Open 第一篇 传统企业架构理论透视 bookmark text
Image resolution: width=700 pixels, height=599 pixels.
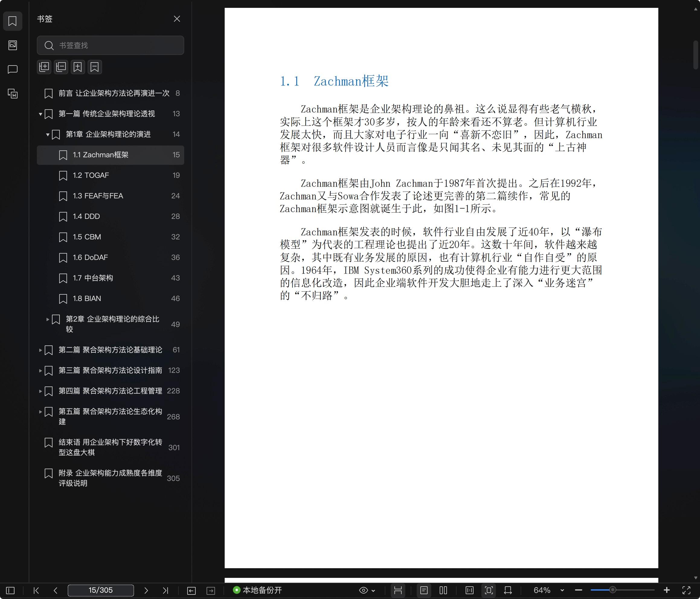[107, 114]
